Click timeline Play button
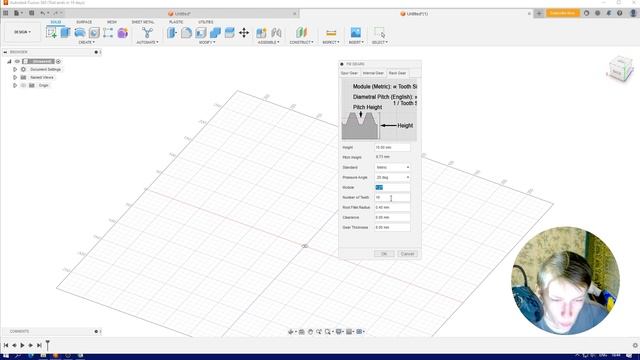 tap(22, 345)
